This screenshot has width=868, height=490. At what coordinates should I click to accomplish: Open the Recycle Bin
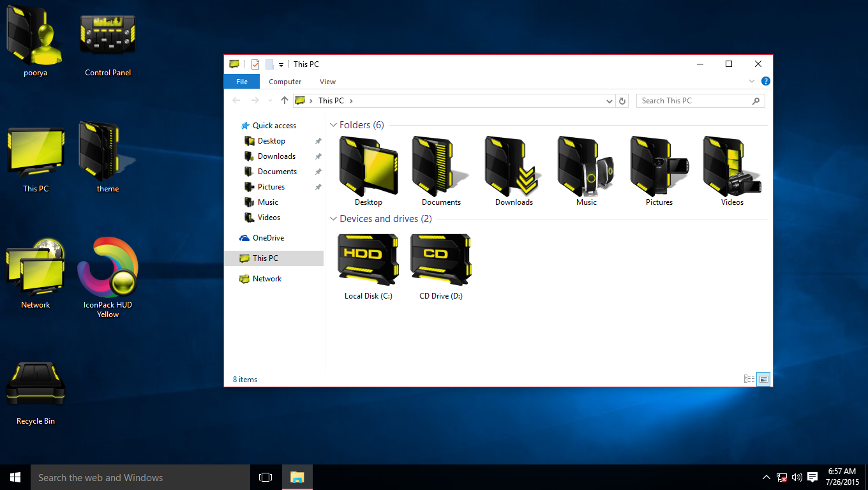click(x=35, y=383)
